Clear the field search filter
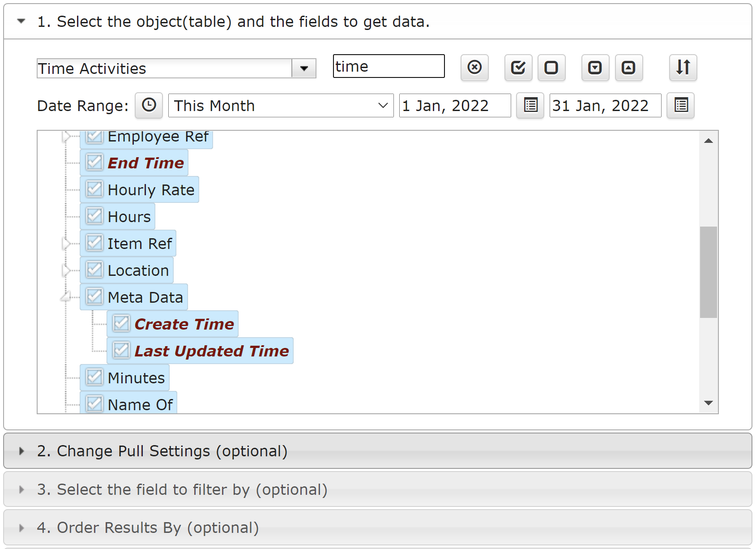This screenshot has height=549, width=756. [x=474, y=68]
